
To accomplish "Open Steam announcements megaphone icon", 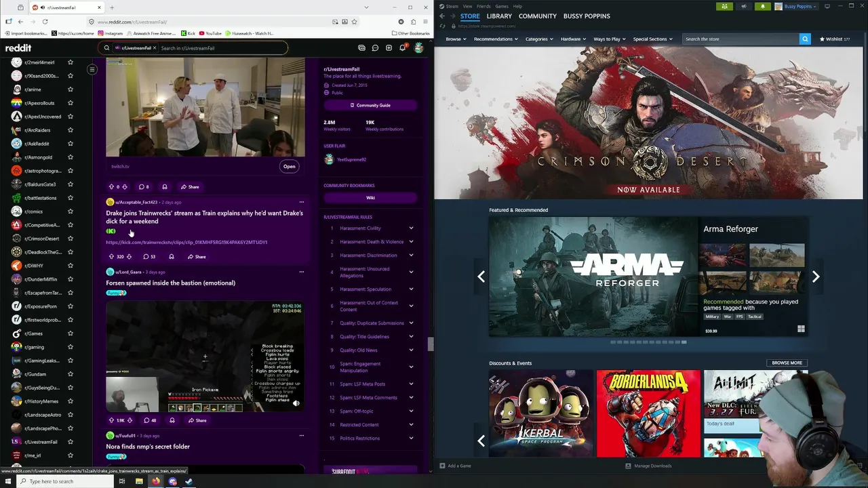I will coord(744,6).
